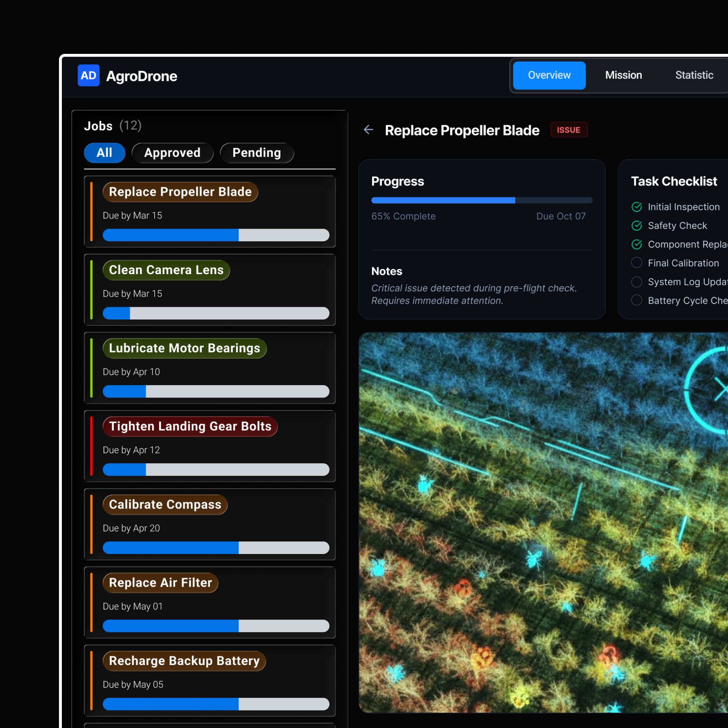Uncheck the Safety Check item
This screenshot has width=728, height=728.
[x=636, y=225]
